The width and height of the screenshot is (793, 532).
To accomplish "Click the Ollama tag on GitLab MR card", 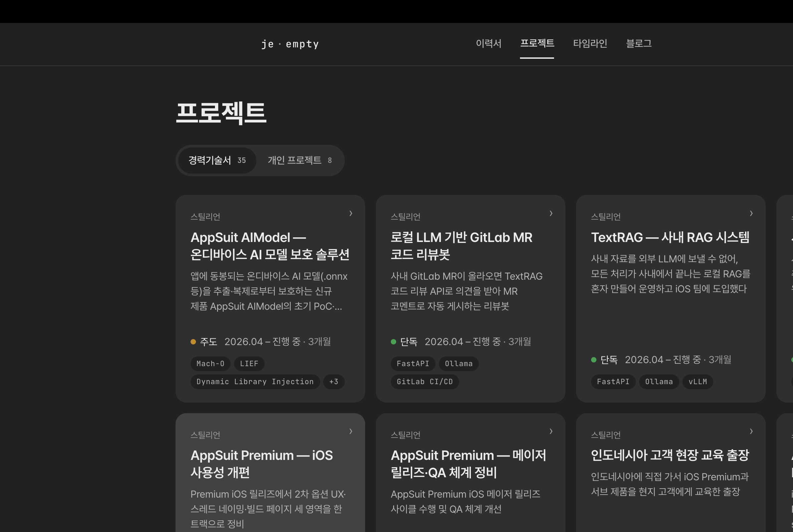I will click(x=459, y=364).
